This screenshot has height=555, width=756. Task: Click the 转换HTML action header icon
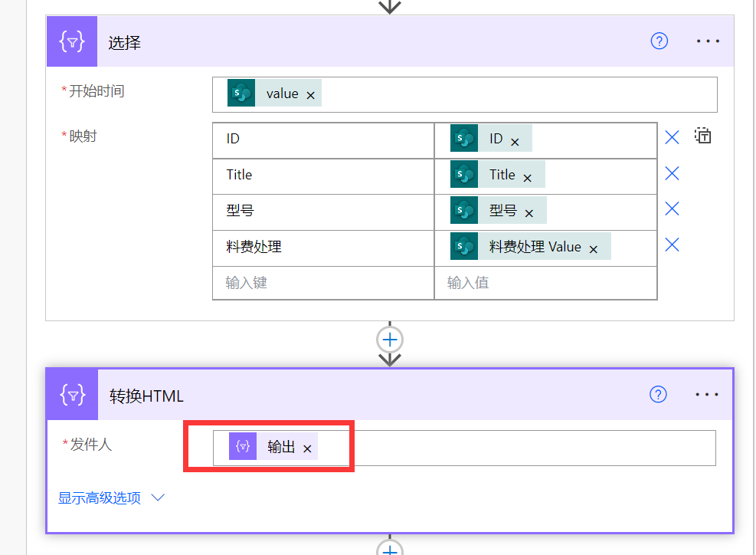(72, 395)
